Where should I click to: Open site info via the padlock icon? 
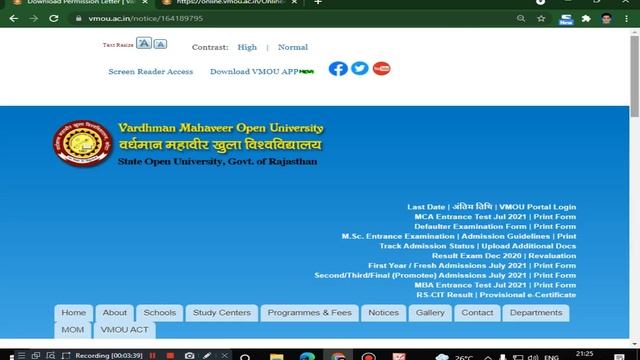pyautogui.click(x=78, y=19)
